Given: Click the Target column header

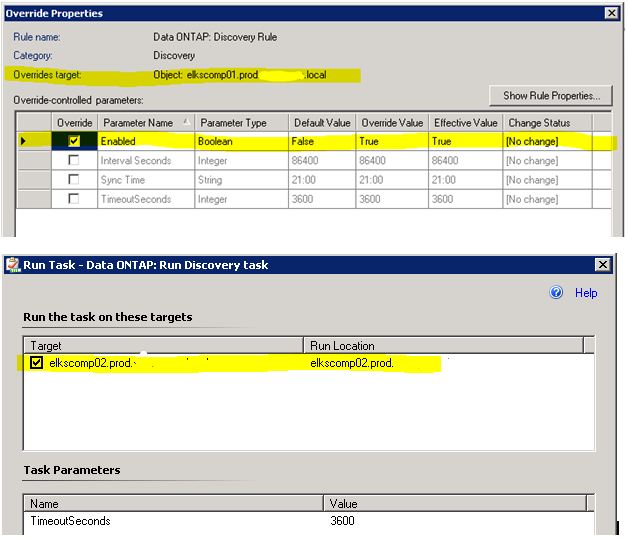Looking at the screenshot, I should (x=46, y=345).
